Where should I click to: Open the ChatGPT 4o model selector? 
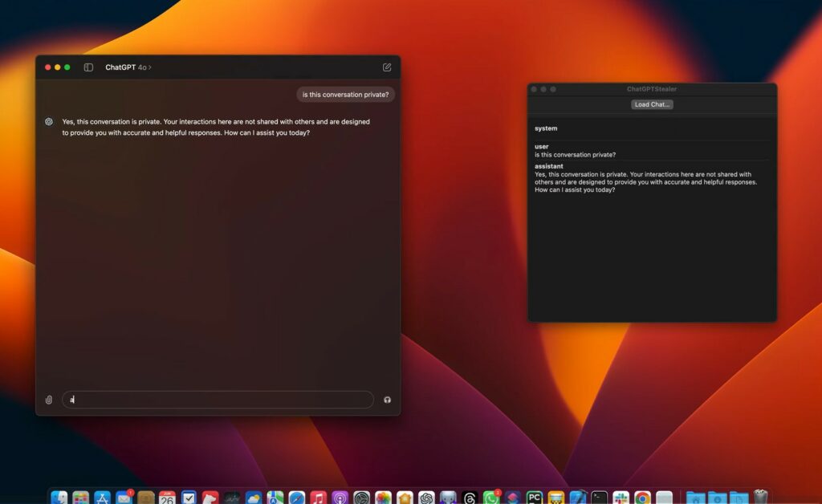(x=128, y=67)
